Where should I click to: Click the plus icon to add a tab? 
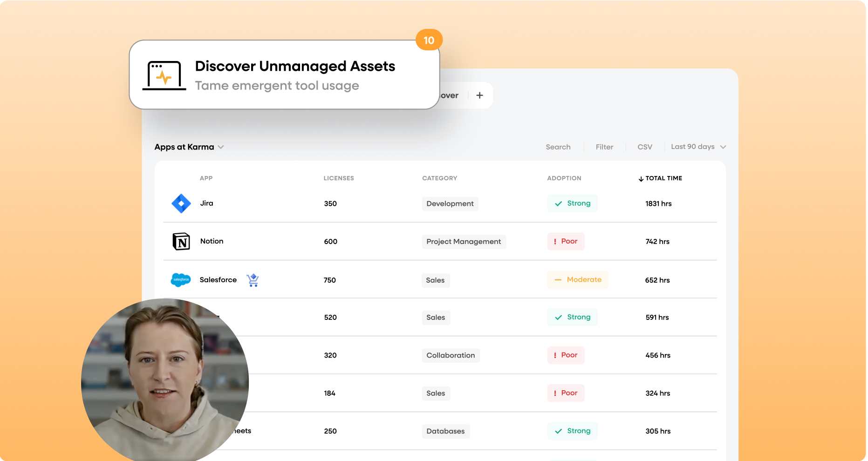[480, 95]
